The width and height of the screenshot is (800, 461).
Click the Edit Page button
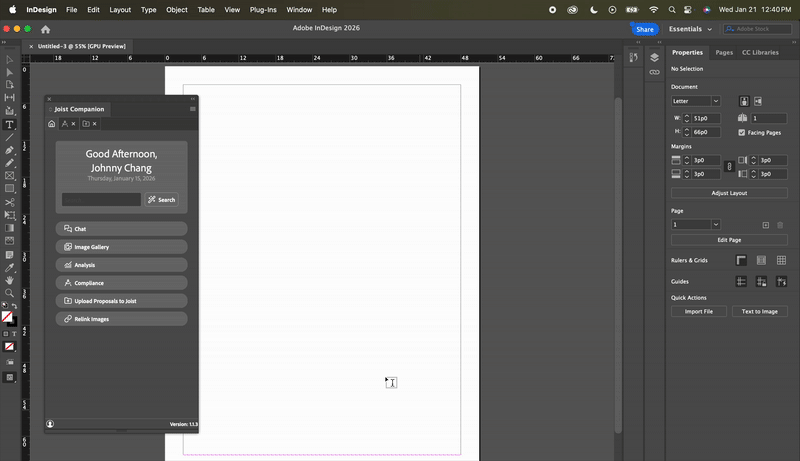[x=729, y=240]
